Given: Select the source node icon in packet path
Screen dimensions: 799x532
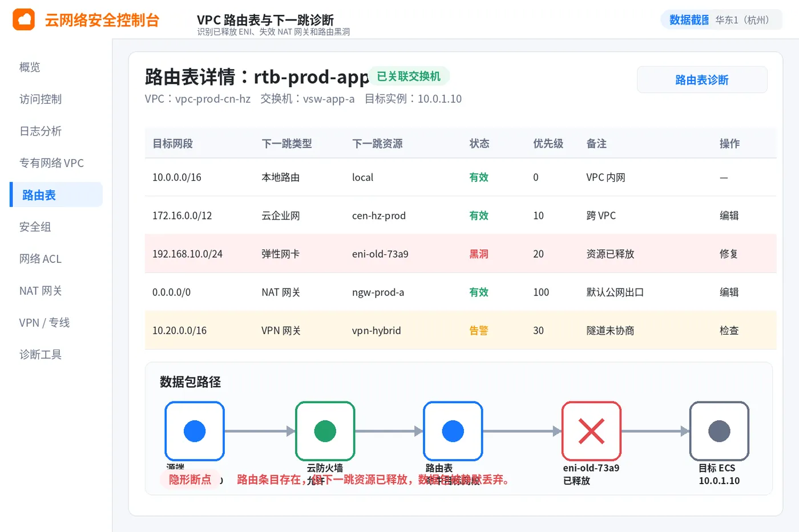Looking at the screenshot, I should pyautogui.click(x=195, y=431).
